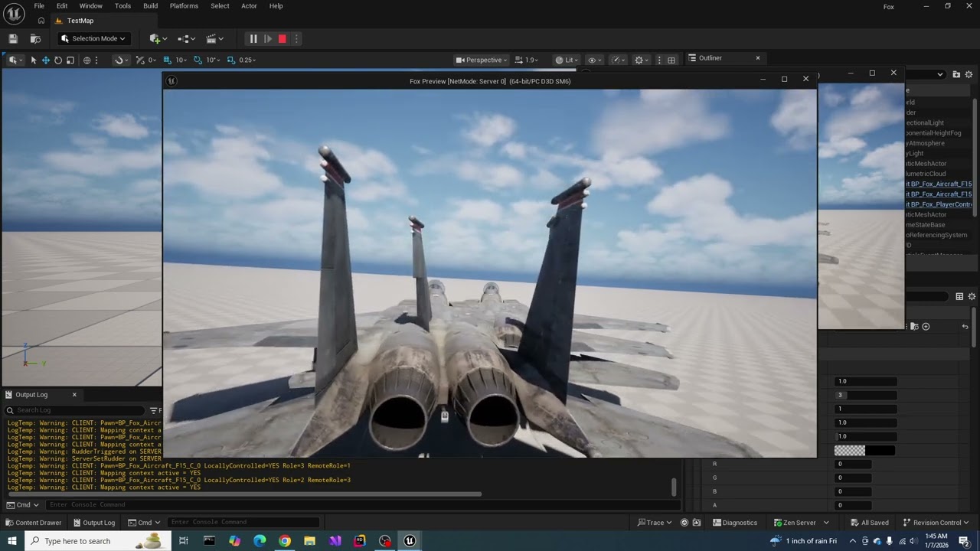Open the Build menu
The image size is (980, 551).
tap(150, 6)
